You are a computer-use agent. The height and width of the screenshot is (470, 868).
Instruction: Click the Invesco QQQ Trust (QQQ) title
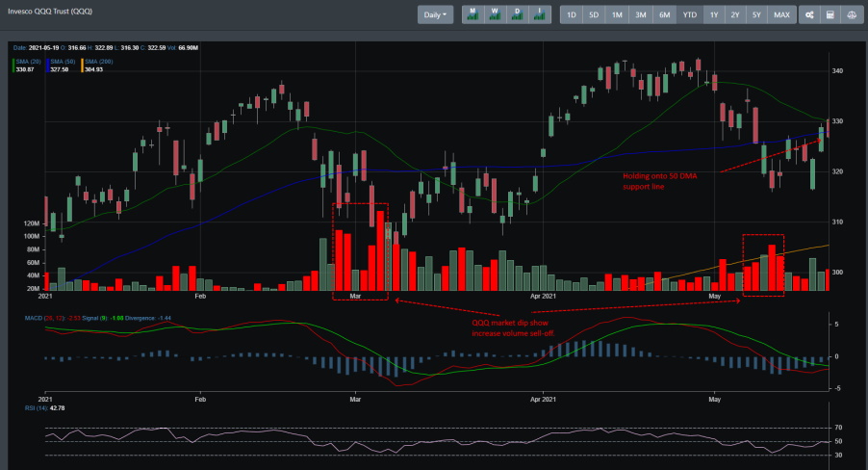point(50,12)
